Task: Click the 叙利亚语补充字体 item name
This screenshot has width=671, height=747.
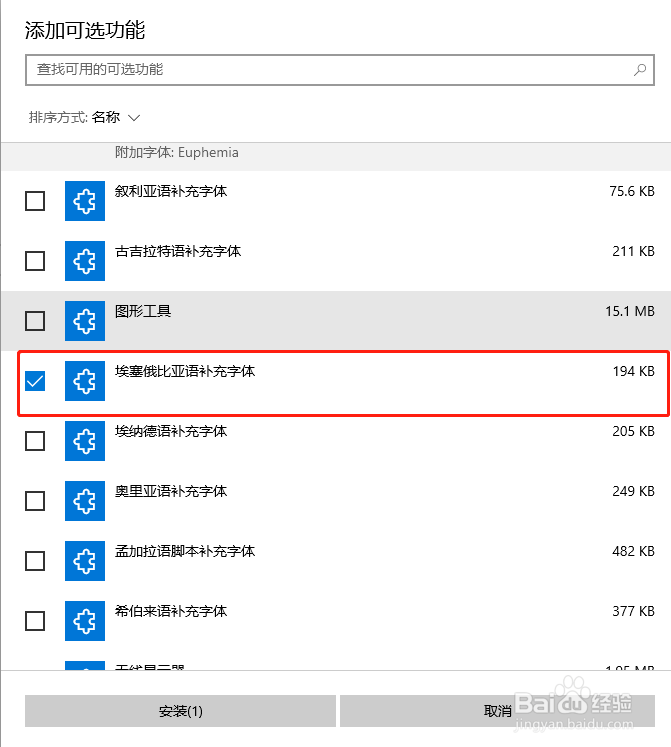Action: click(171, 192)
